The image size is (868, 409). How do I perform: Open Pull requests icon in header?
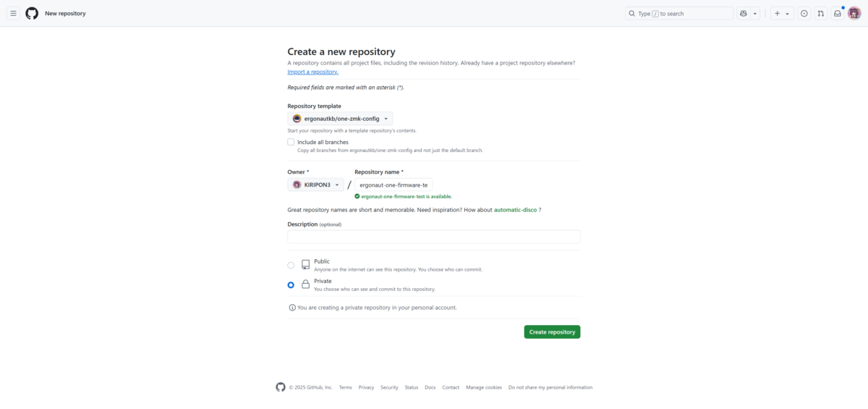click(x=820, y=13)
